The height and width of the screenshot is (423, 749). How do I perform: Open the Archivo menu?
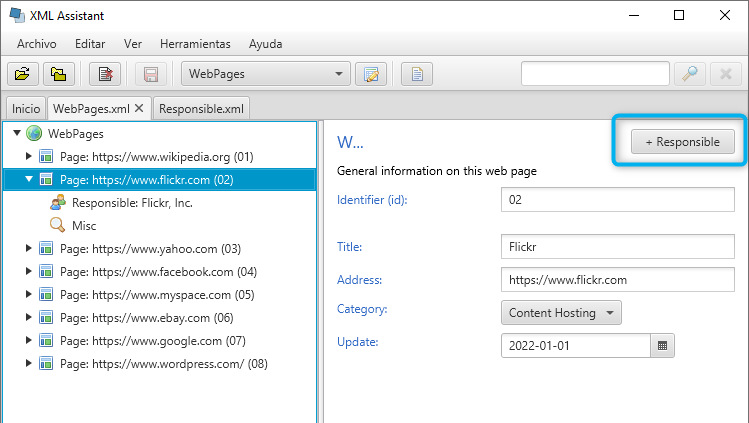tap(37, 44)
